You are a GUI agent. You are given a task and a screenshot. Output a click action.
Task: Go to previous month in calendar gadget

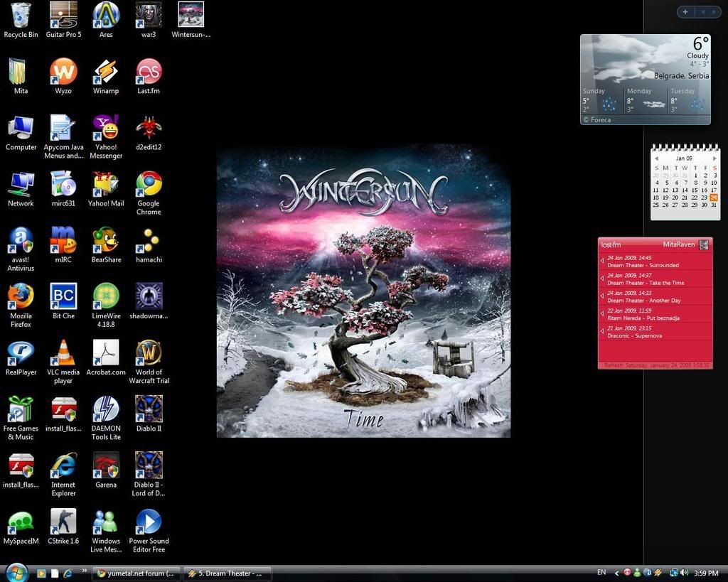(x=656, y=158)
